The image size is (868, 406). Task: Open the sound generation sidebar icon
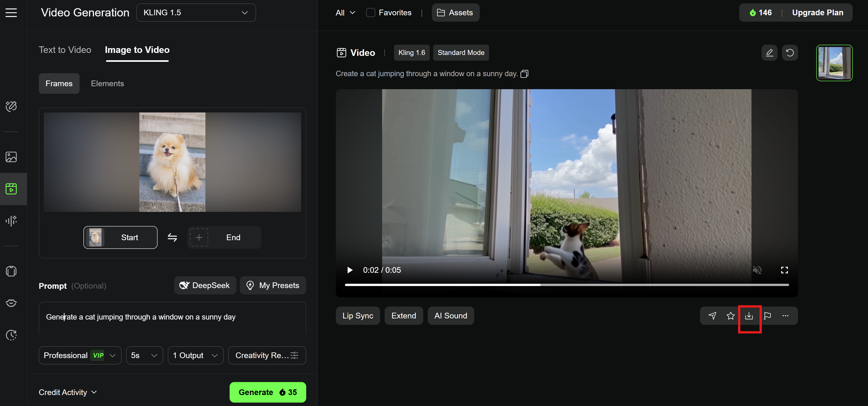pyautogui.click(x=11, y=221)
